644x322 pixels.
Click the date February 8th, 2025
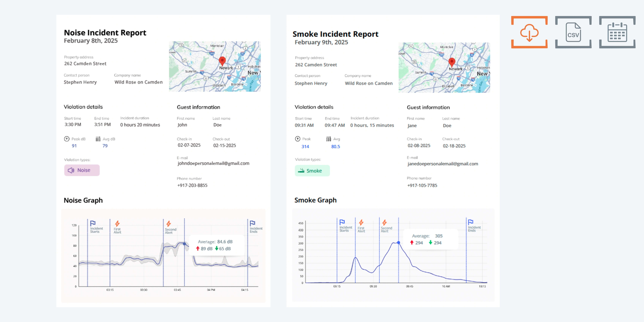pyautogui.click(x=91, y=41)
